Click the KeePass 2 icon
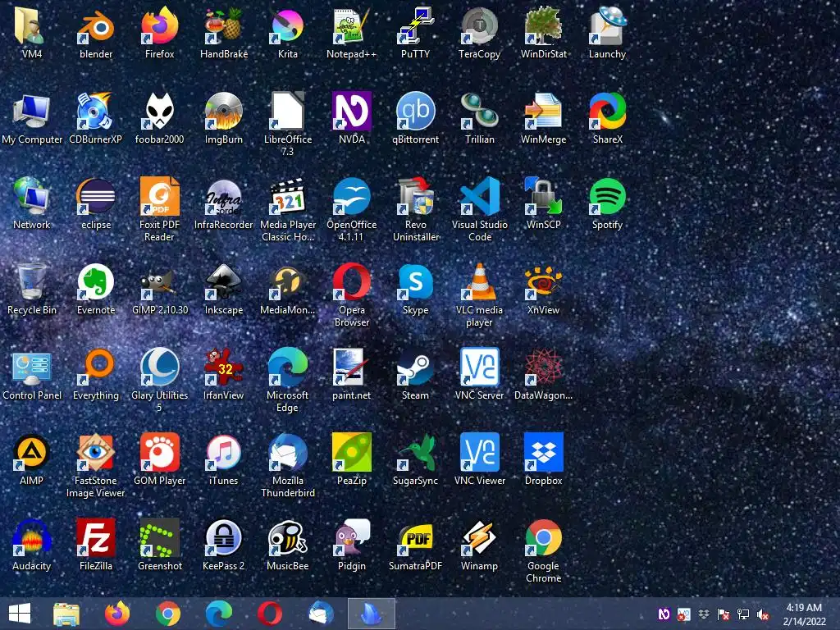Image resolution: width=840 pixels, height=630 pixels. [223, 538]
